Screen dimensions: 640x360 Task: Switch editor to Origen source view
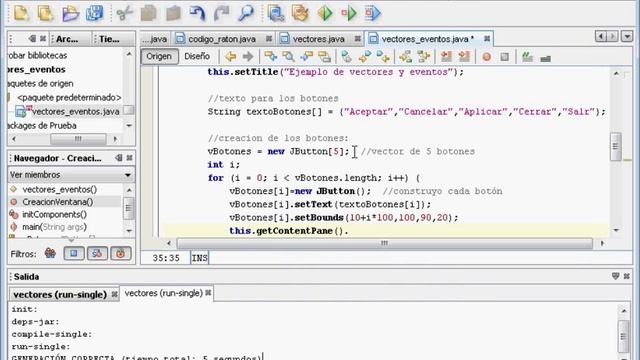(159, 56)
